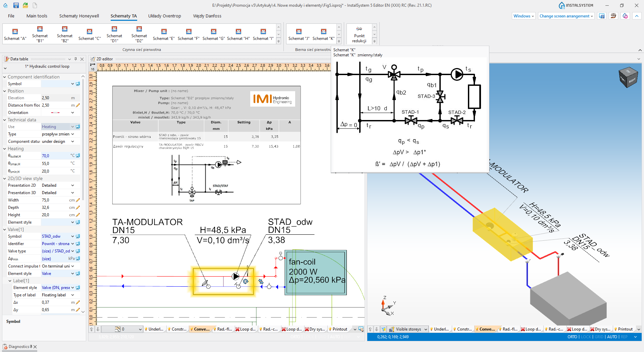This screenshot has height=352, width=644.
Task: Toggle ORTO mode in 2D editor status bar
Action: pos(295,337)
